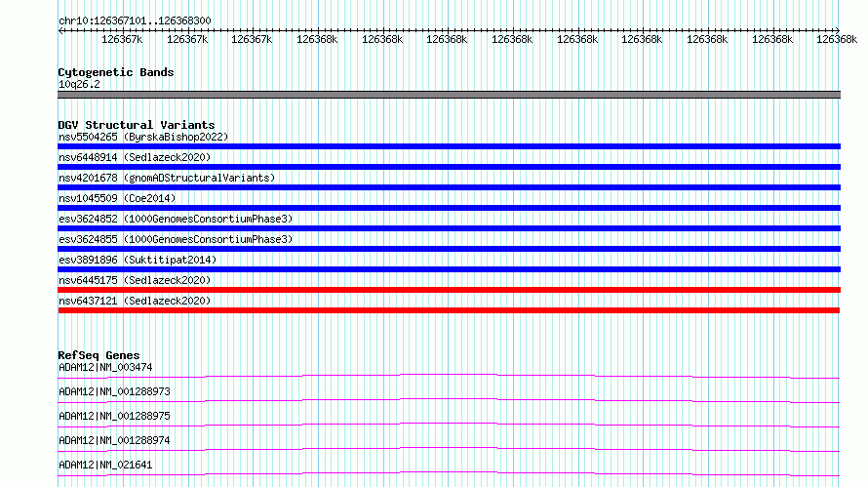The height and width of the screenshot is (487, 868).
Task: Click the magenta line for ADAM12|NM_001288974
Action: click(449, 449)
